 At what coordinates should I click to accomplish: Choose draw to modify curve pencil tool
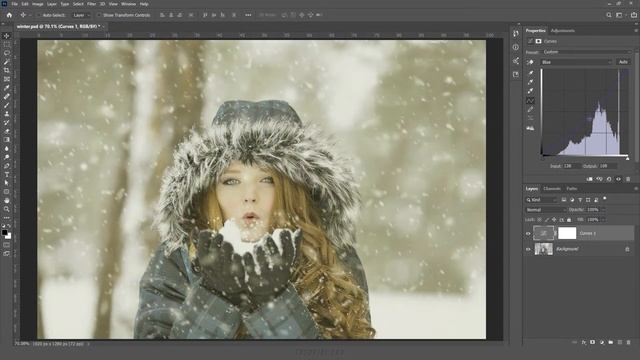[x=531, y=109]
